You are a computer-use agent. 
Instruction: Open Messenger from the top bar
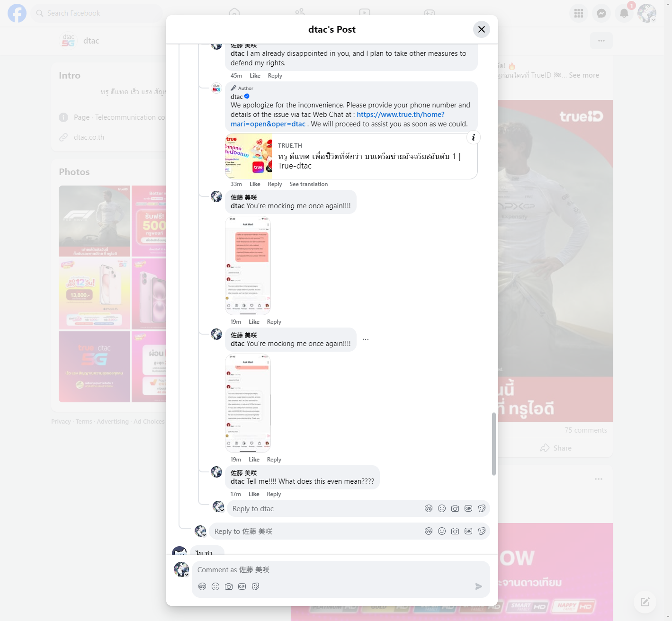point(601,13)
